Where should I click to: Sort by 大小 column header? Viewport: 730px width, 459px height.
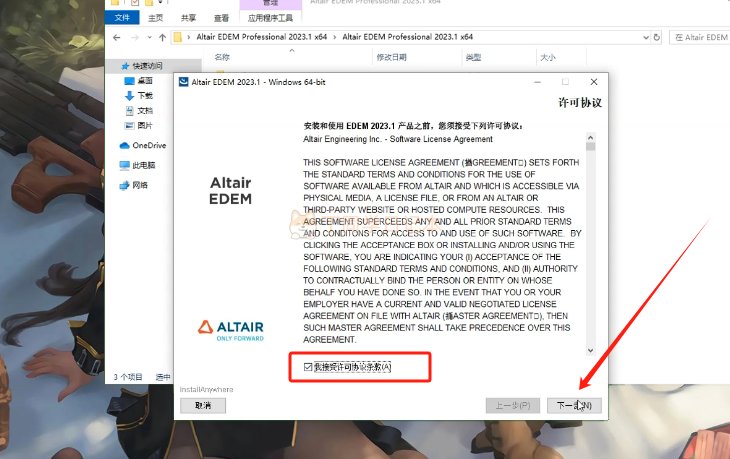[x=548, y=57]
